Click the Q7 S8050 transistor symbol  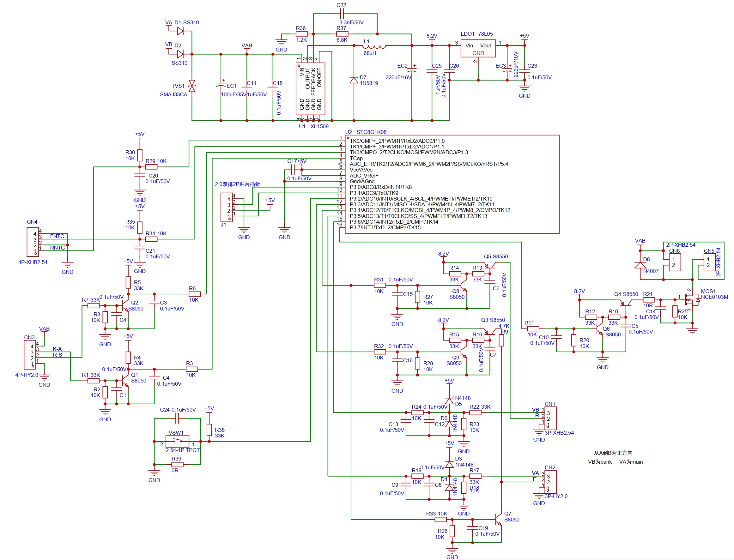pyautogui.click(x=499, y=519)
